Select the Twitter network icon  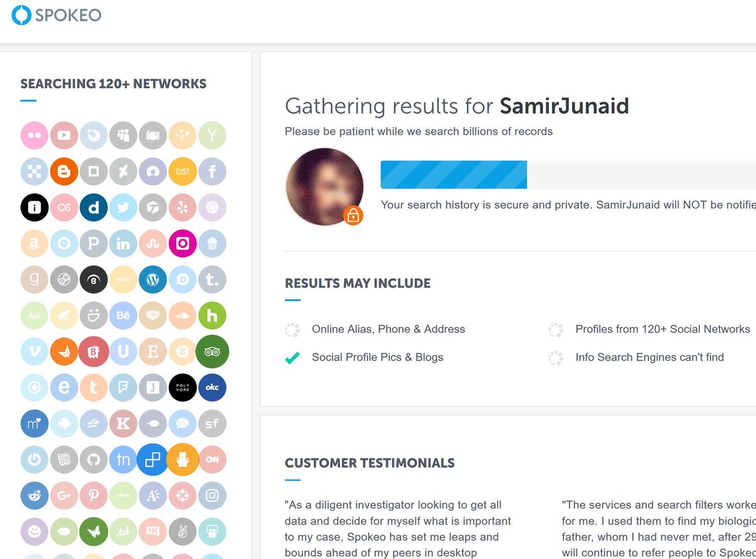(x=123, y=208)
